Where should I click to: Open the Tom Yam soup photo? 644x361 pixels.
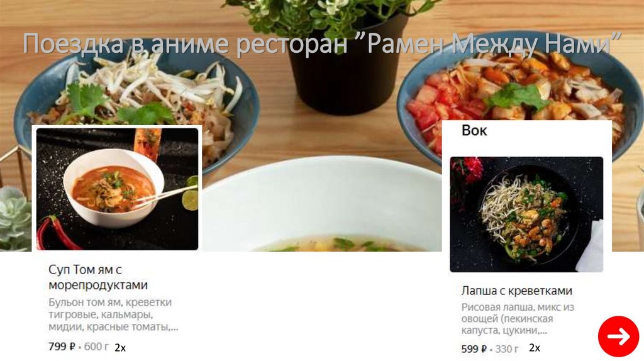coord(118,189)
